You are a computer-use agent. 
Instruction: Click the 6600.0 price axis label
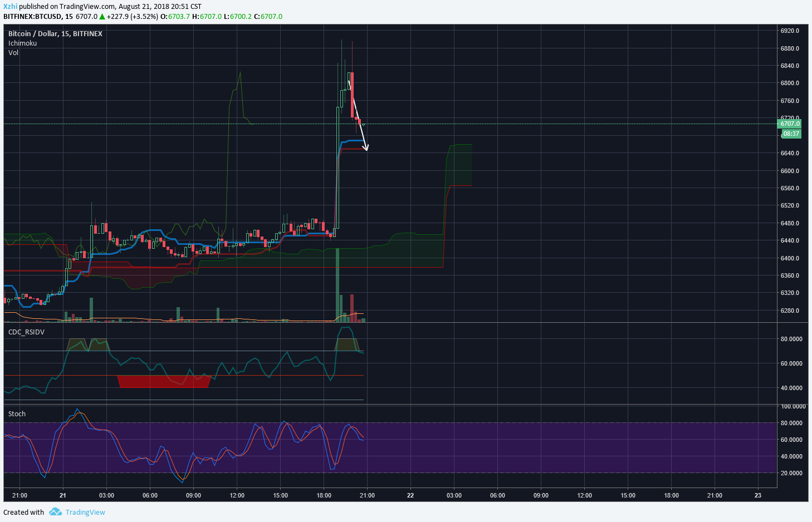point(790,171)
